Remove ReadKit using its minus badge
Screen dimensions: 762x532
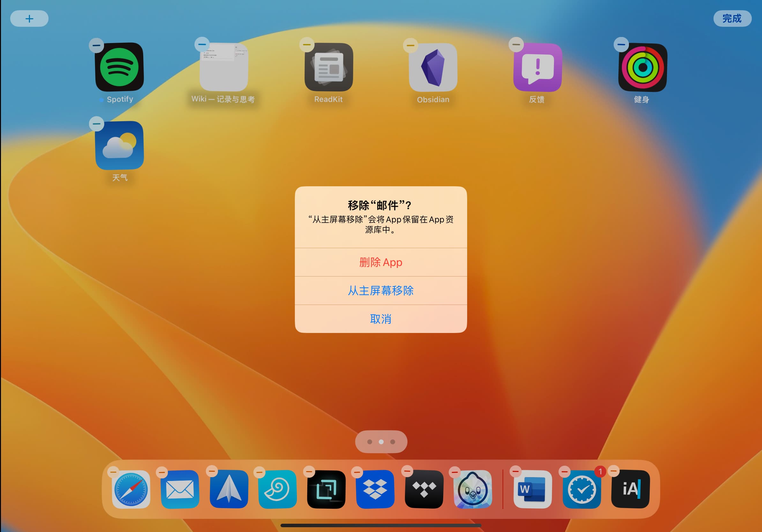click(x=307, y=44)
